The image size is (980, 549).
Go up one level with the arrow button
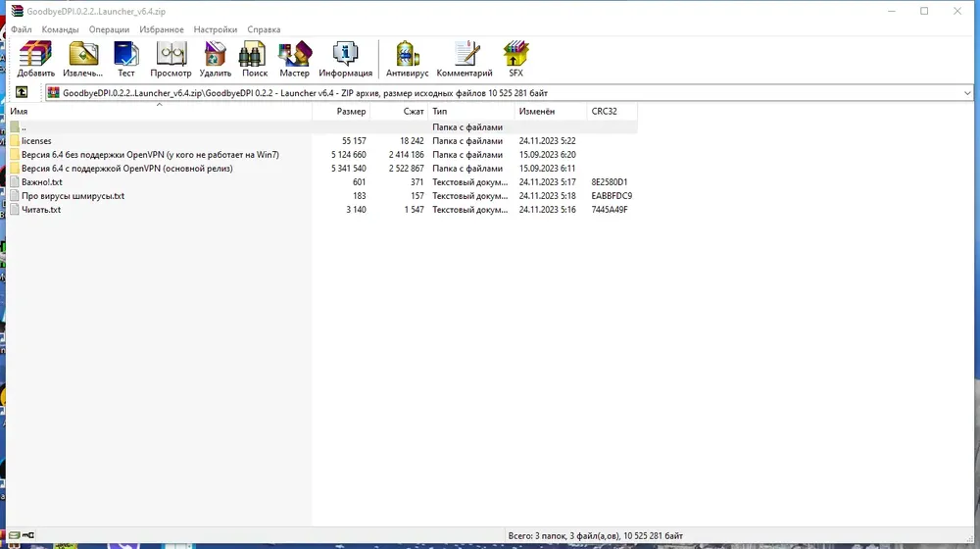pyautogui.click(x=22, y=92)
